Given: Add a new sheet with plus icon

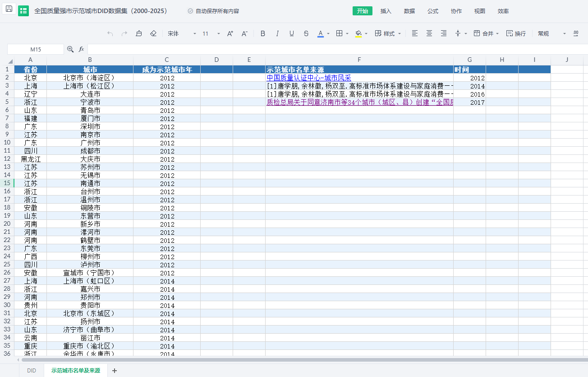Looking at the screenshot, I should [115, 371].
